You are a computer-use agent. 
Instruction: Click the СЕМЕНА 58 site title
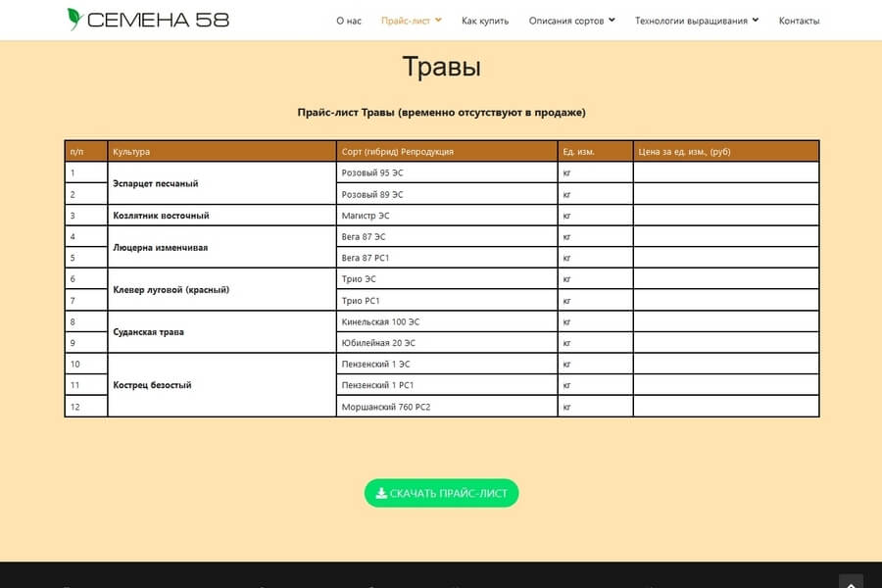tap(158, 20)
